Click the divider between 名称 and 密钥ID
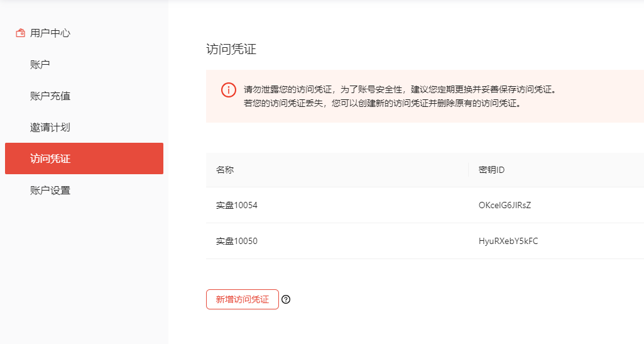644x344 pixels. pos(468,170)
